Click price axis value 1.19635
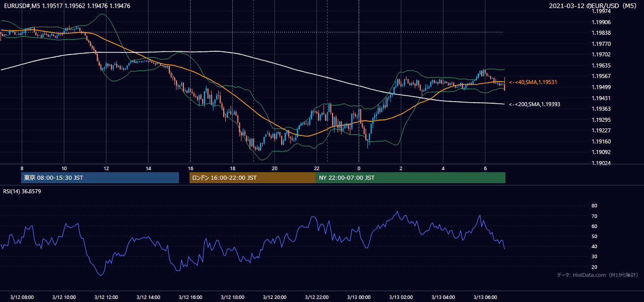The width and height of the screenshot is (644, 302). [x=601, y=65]
